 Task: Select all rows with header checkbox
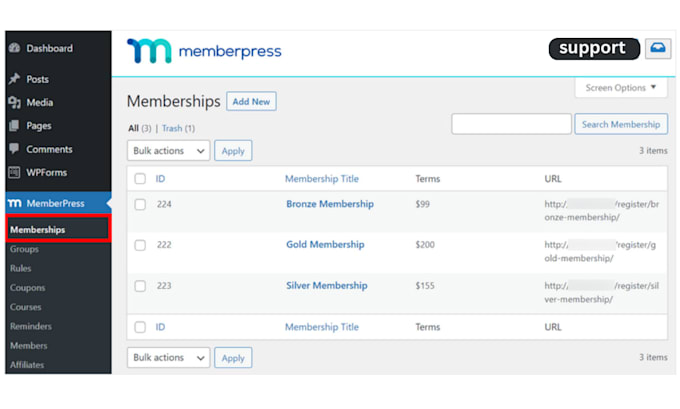click(x=140, y=179)
